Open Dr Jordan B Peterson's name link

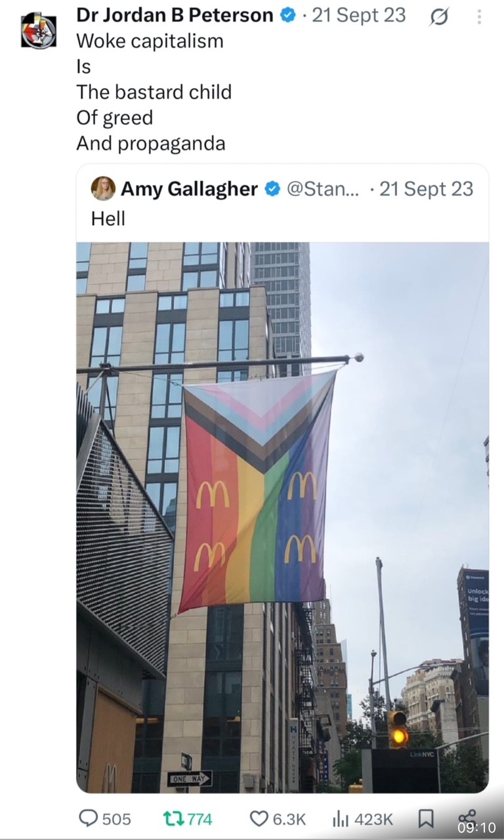coord(175,15)
